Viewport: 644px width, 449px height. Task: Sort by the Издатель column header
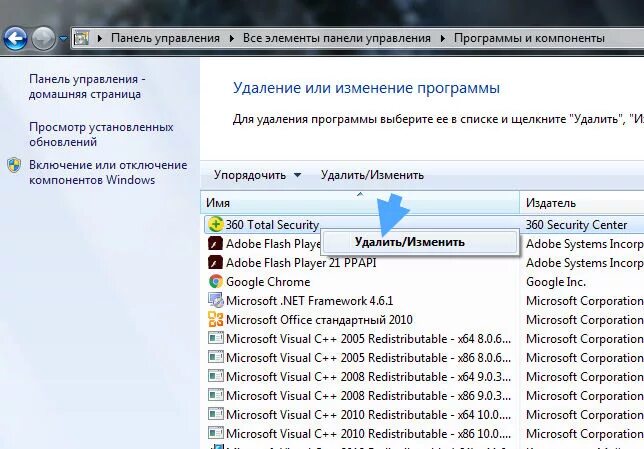pos(582,203)
